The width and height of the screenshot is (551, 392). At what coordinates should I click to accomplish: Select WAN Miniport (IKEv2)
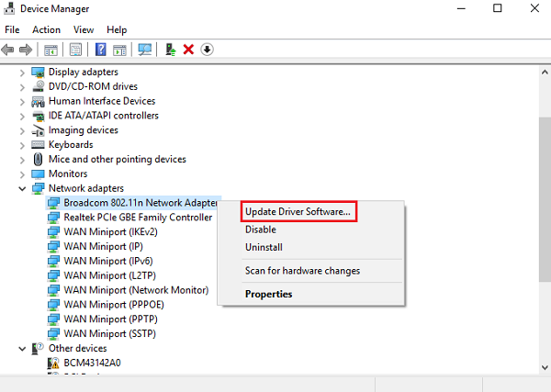[111, 232]
